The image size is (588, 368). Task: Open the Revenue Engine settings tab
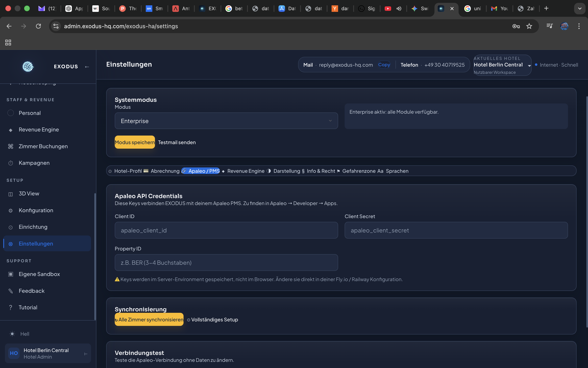[243, 171]
